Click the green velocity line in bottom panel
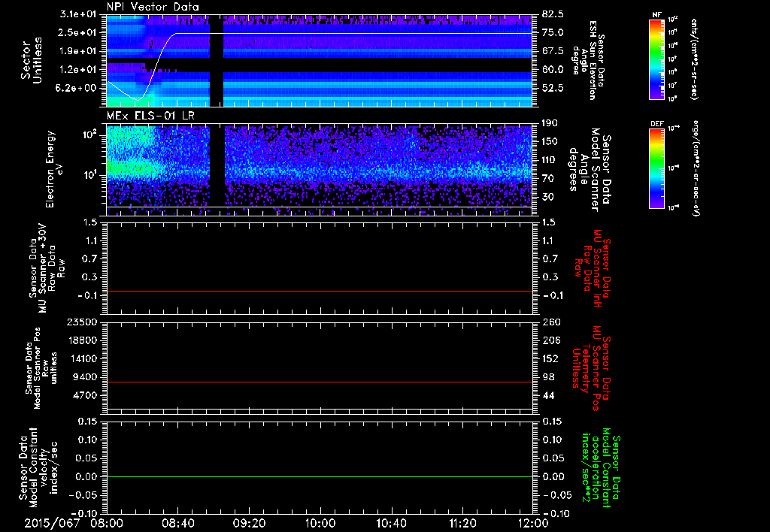The height and width of the screenshot is (532, 770). [320, 476]
